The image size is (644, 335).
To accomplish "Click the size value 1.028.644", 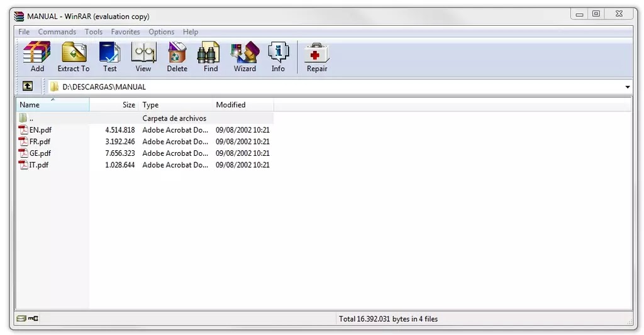I will pos(120,165).
